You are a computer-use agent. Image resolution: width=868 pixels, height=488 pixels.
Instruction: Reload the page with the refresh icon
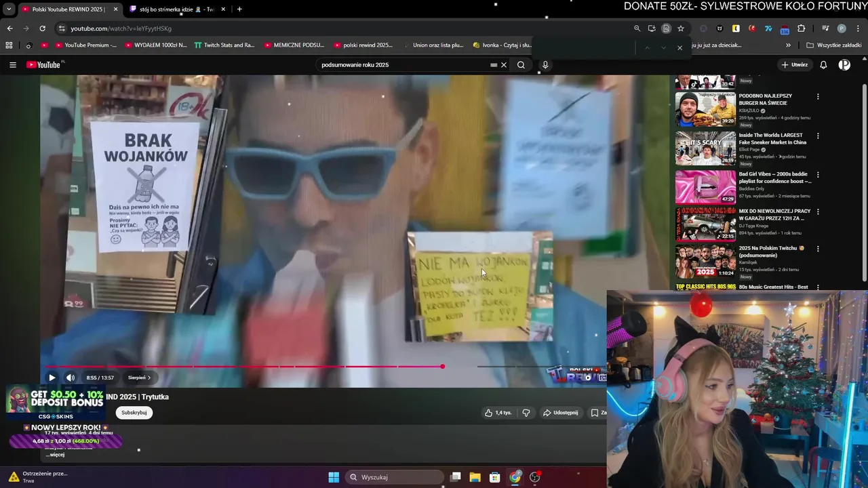tap(42, 28)
